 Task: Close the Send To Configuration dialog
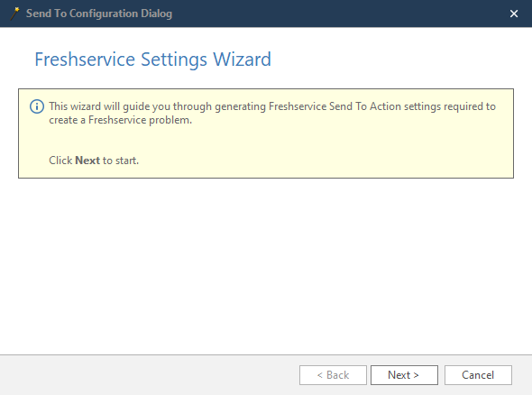click(x=514, y=14)
